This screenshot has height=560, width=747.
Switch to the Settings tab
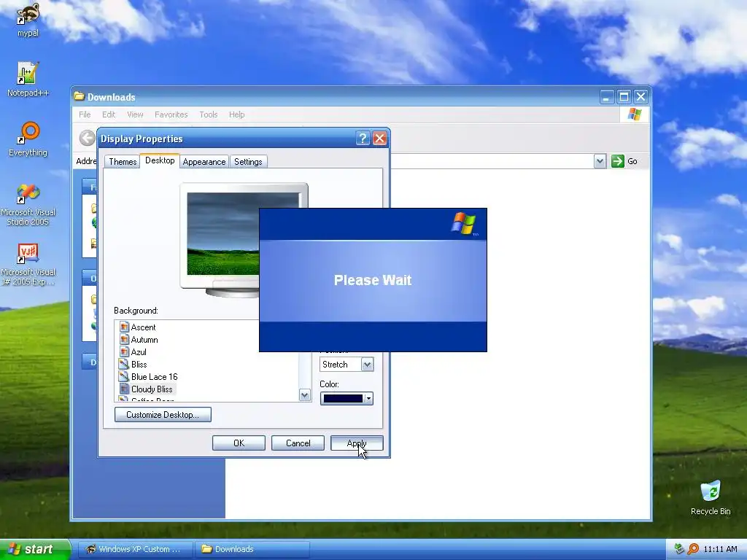click(248, 162)
